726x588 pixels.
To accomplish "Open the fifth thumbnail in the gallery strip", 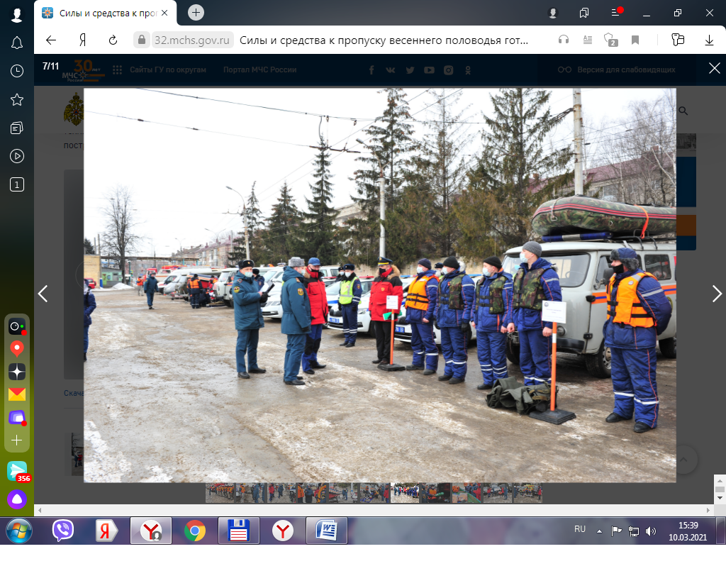I will pyautogui.click(x=343, y=493).
